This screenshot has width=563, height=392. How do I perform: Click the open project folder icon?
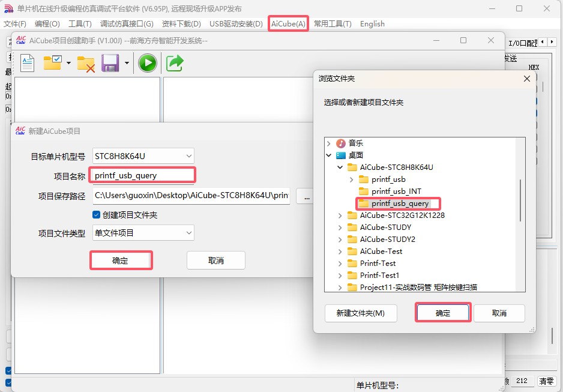click(52, 63)
